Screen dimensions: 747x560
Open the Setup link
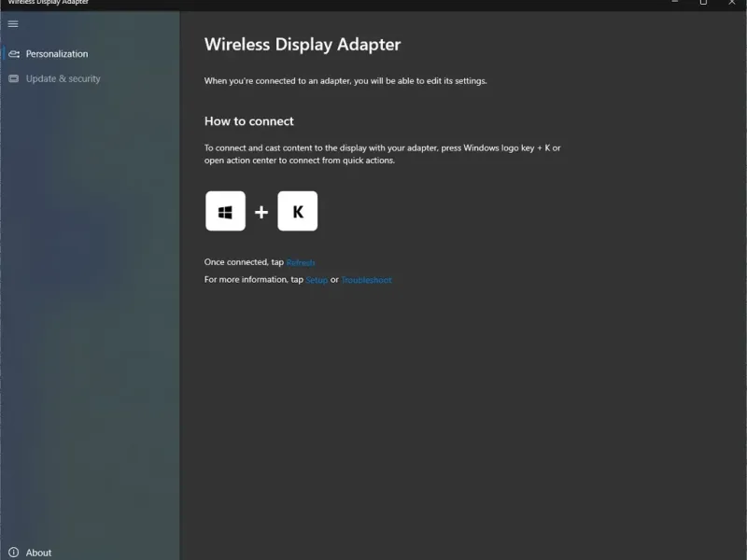(x=317, y=280)
